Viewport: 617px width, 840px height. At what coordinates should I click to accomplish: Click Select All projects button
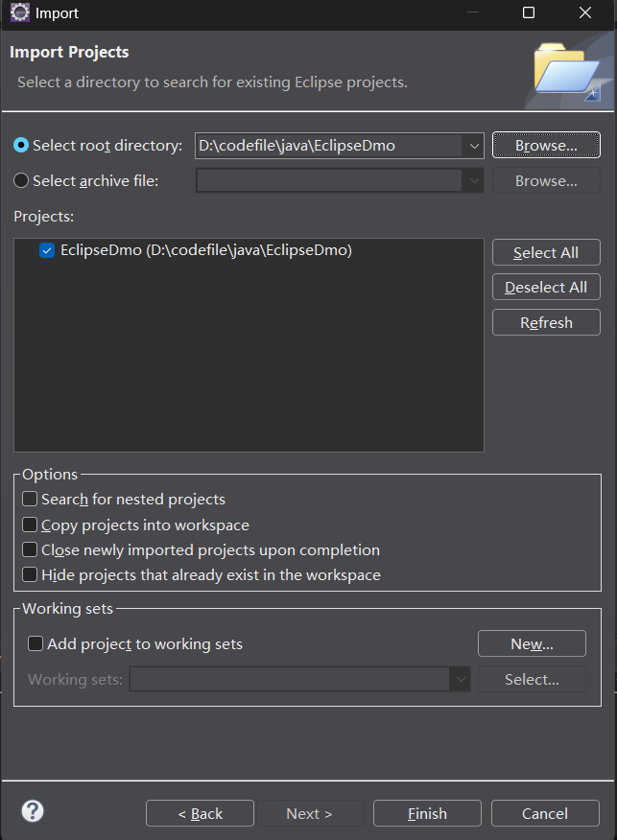pos(546,252)
